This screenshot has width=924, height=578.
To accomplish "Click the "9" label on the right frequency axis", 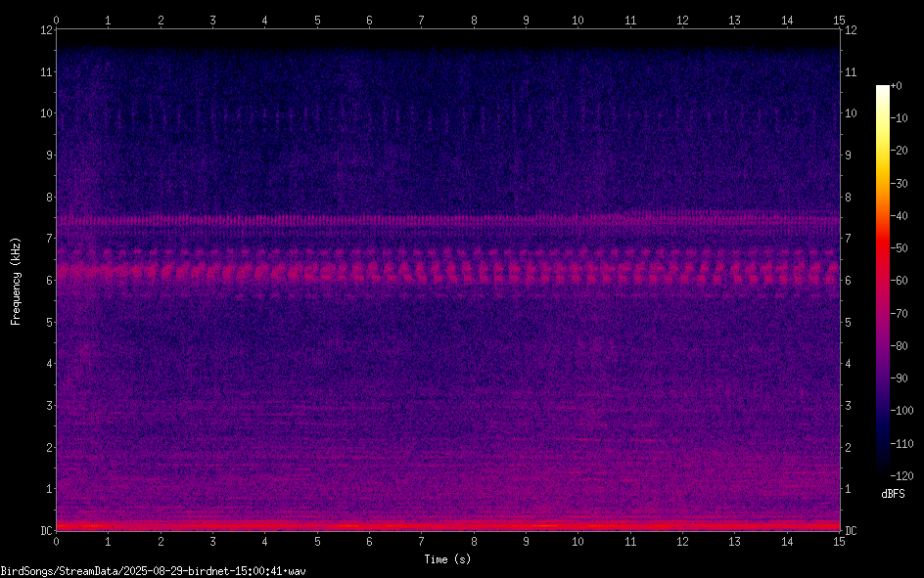I will (849, 156).
